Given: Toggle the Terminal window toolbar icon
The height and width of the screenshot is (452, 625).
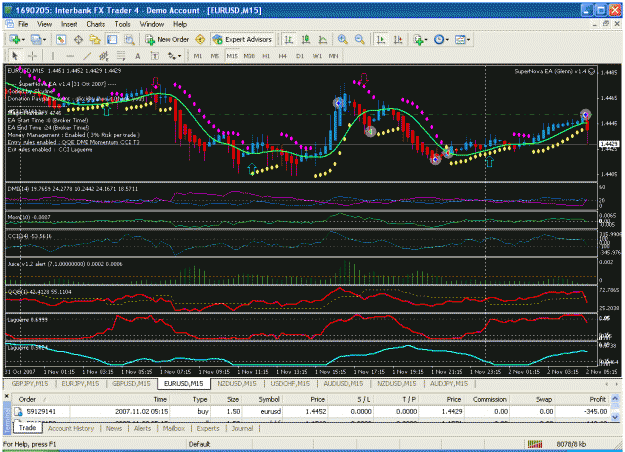Looking at the screenshot, I should point(112,39).
